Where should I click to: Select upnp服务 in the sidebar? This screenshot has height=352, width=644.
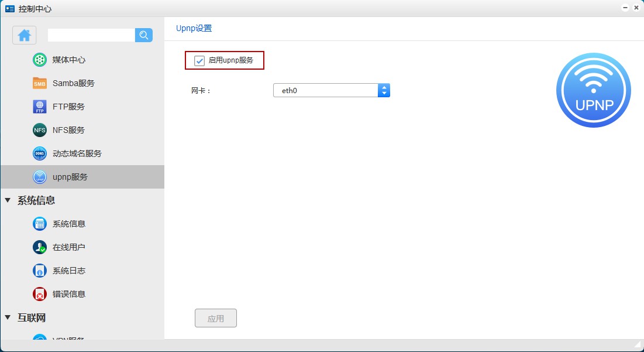click(x=70, y=177)
